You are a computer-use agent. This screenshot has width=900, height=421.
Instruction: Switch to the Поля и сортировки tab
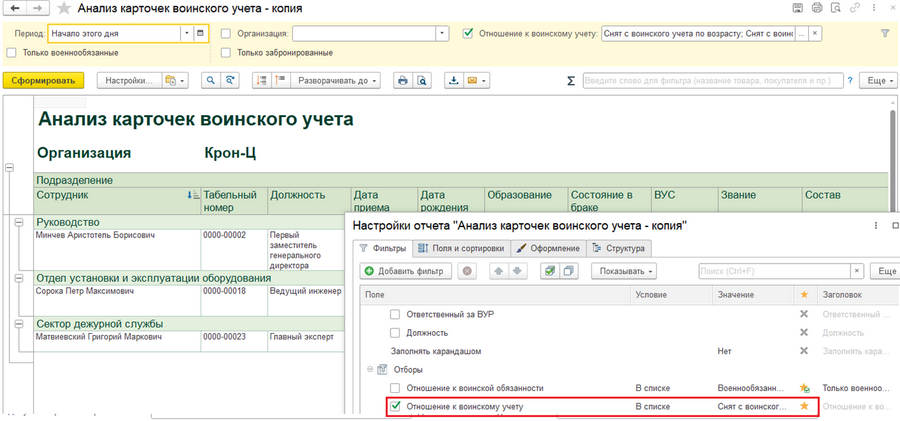[x=461, y=247]
